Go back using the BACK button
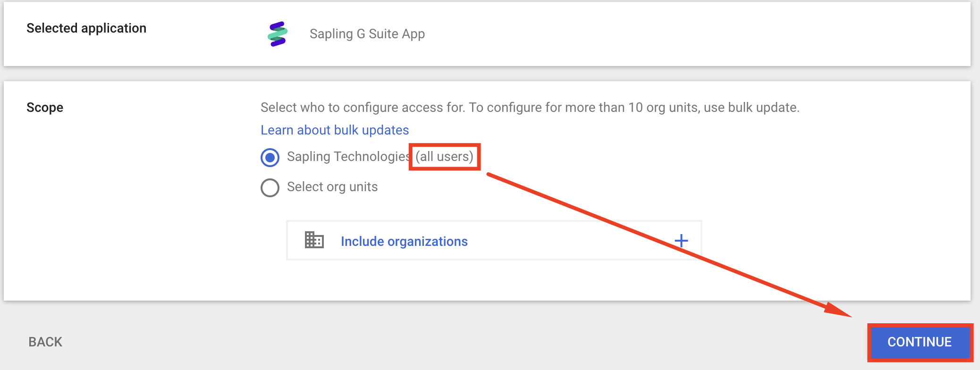The width and height of the screenshot is (980, 370). click(x=45, y=342)
